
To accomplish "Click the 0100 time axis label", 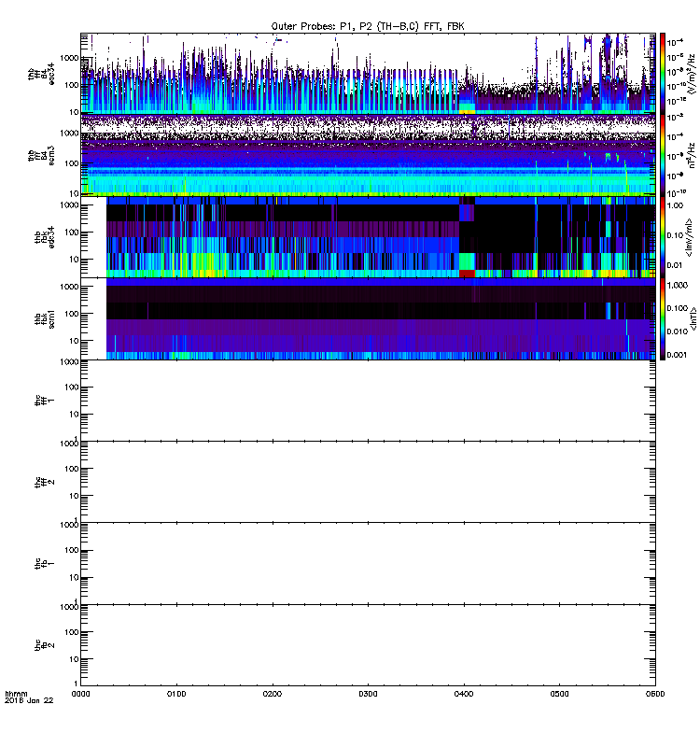I will (176, 694).
